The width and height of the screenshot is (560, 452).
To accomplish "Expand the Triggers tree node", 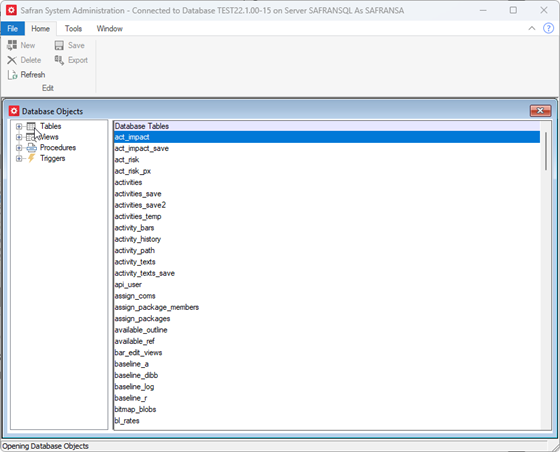I will [19, 159].
